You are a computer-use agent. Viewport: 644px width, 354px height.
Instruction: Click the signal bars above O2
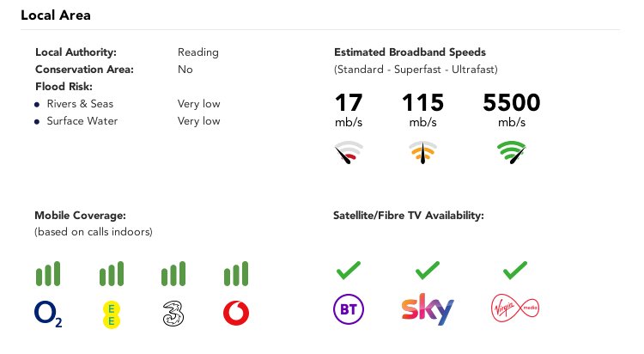48,273
